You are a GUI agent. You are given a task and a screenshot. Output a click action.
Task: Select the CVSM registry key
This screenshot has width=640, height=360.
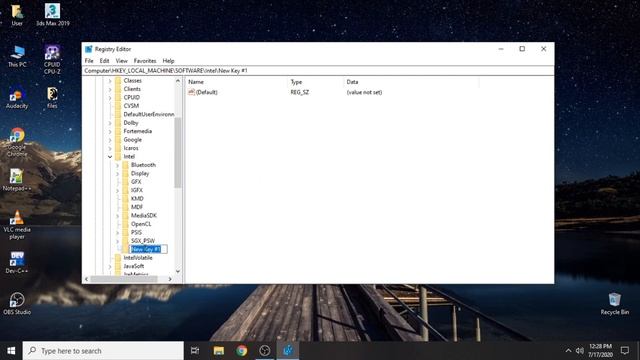(131, 106)
